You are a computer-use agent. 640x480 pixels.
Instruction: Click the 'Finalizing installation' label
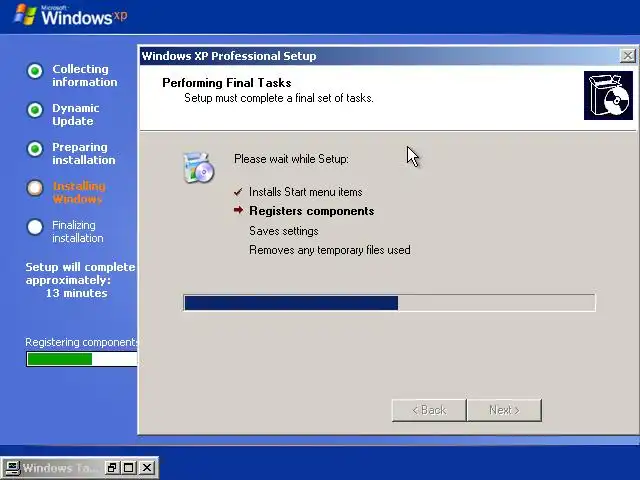78,231
